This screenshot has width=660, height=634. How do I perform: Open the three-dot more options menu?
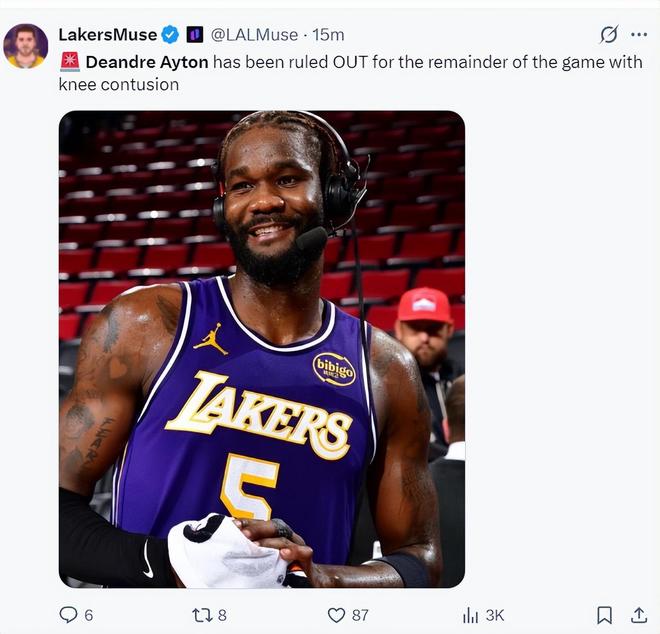click(x=638, y=35)
